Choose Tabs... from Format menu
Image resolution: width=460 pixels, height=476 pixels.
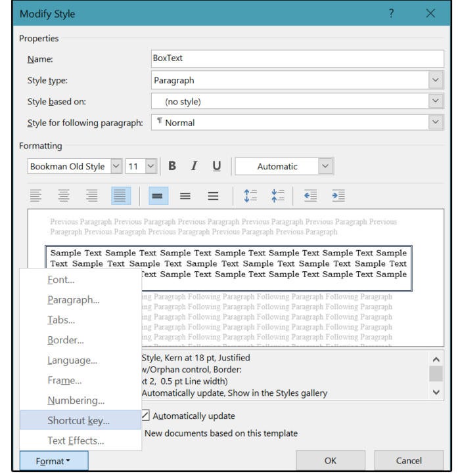(x=81, y=320)
